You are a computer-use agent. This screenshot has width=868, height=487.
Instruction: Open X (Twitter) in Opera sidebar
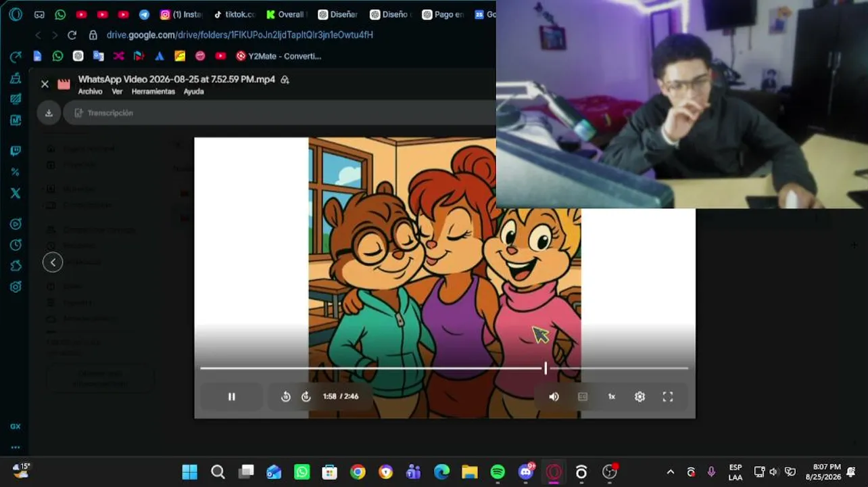(16, 193)
